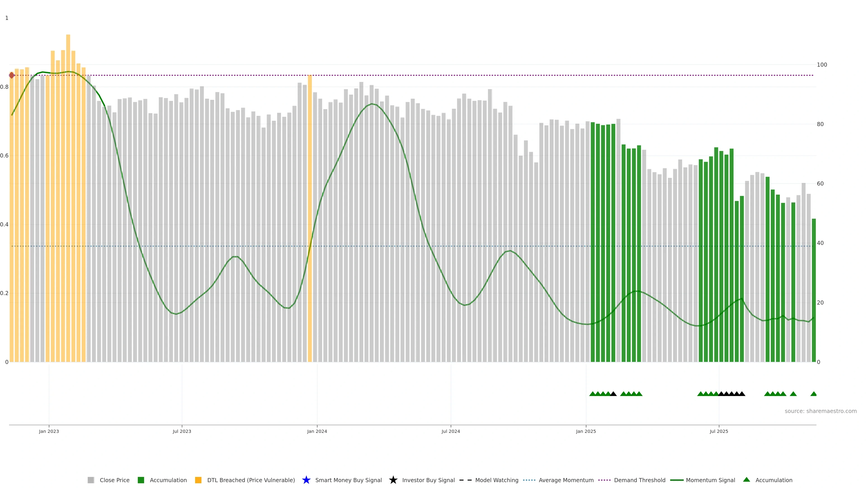This screenshot has width=868, height=488.
Task: Toggle the Close Price legend label
Action: 115,480
